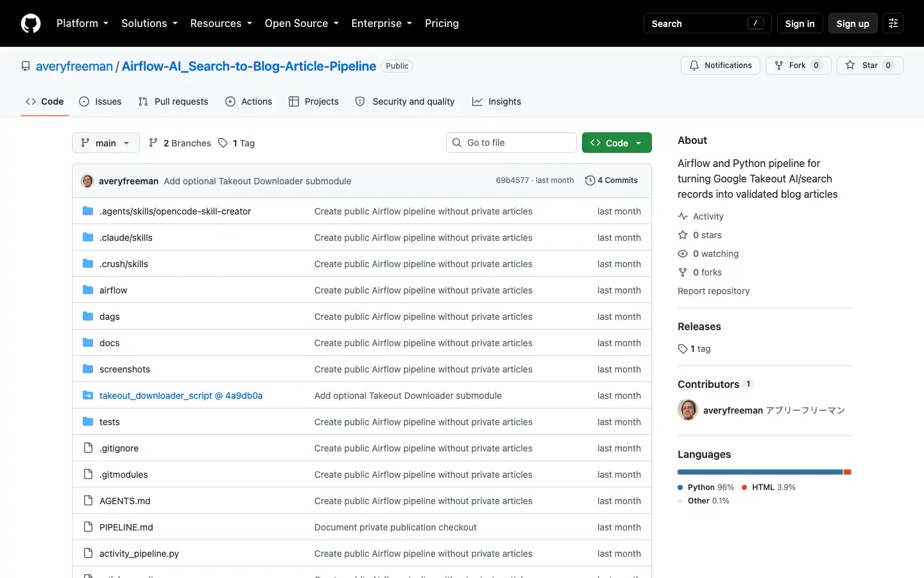The width and height of the screenshot is (924, 578).
Task: Click the folder icon beside airflow
Action: point(88,290)
